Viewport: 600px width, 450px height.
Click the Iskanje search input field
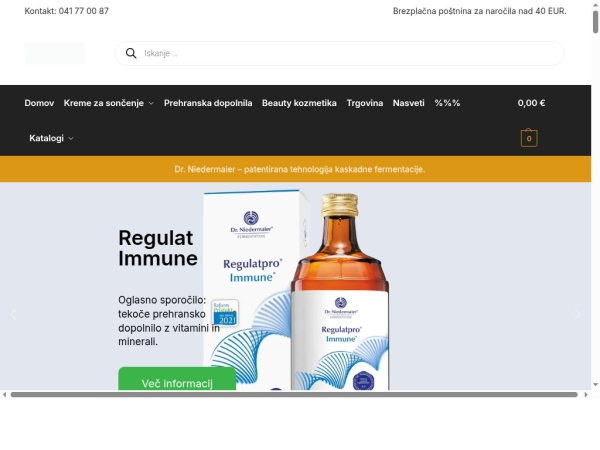pos(340,53)
